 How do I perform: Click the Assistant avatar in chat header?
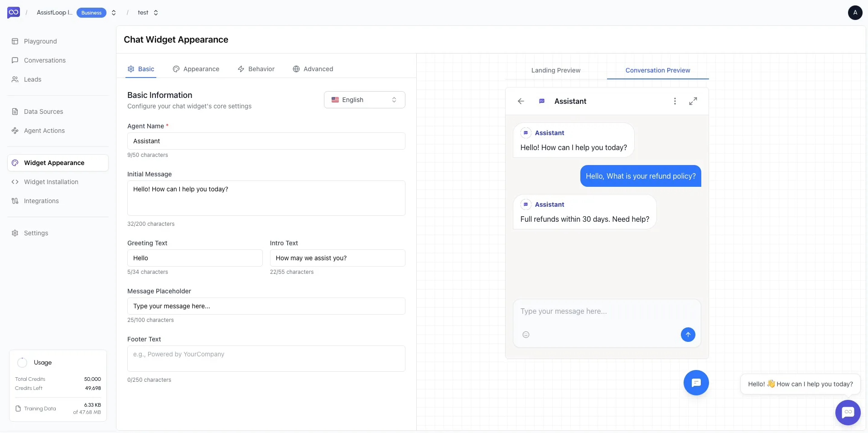[542, 101]
